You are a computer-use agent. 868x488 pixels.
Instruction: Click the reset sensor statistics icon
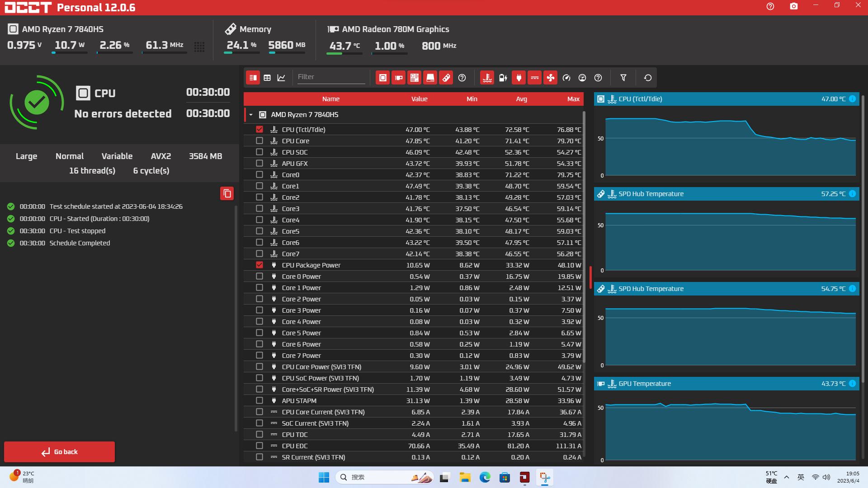pyautogui.click(x=647, y=78)
